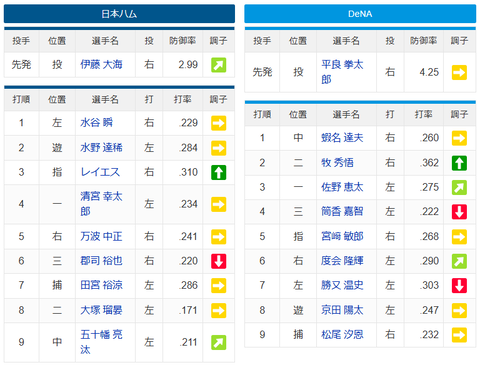Click the yellow arrow condition for 蝦名 達夫
This screenshot has width=480, height=365.
point(459,138)
